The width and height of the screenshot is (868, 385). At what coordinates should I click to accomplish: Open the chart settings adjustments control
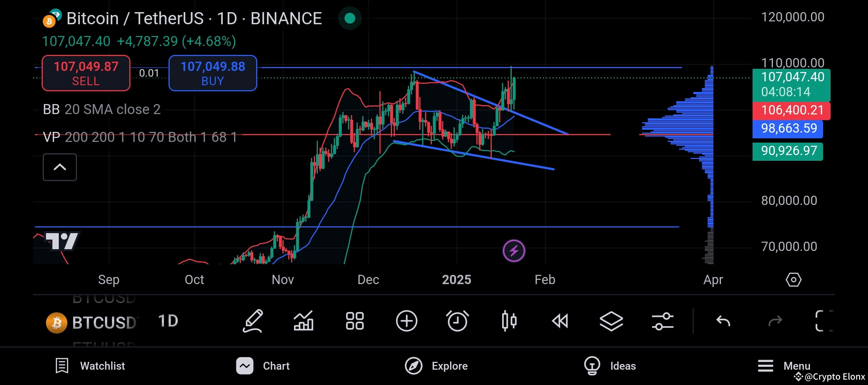662,321
